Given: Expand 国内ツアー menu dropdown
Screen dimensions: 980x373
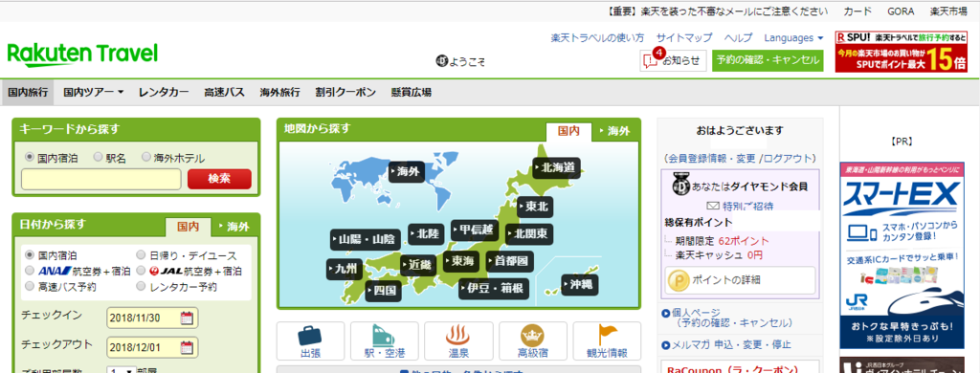Looking at the screenshot, I should click(93, 92).
